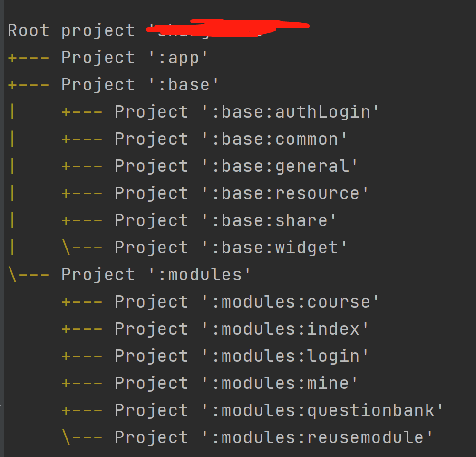Click the tree branch marker before ':app'
The width and height of the screenshot is (476, 457).
[28, 58]
